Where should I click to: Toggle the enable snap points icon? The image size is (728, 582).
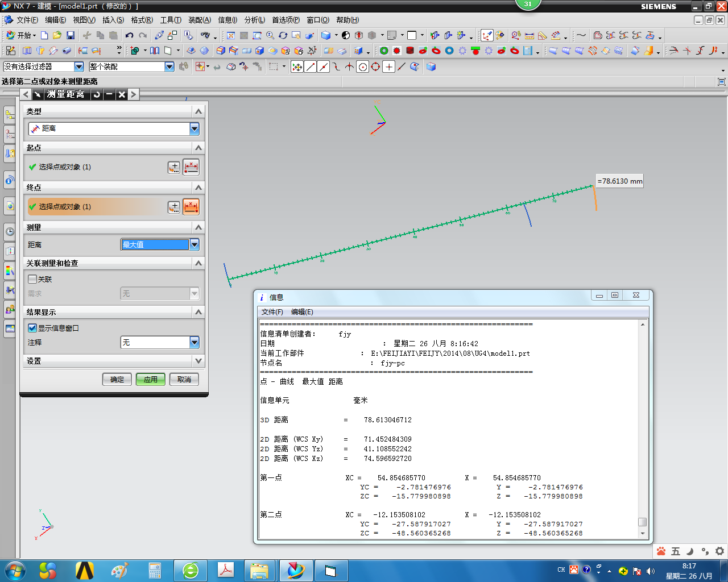tap(297, 66)
